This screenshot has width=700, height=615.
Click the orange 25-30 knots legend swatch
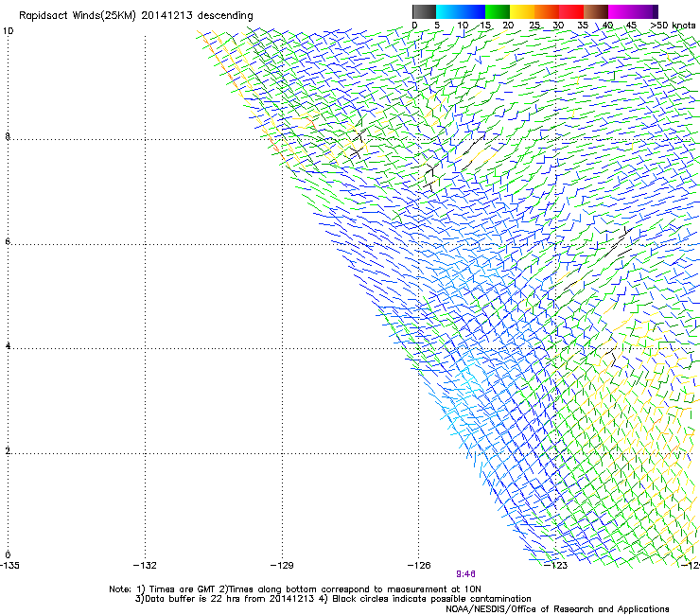547,11
